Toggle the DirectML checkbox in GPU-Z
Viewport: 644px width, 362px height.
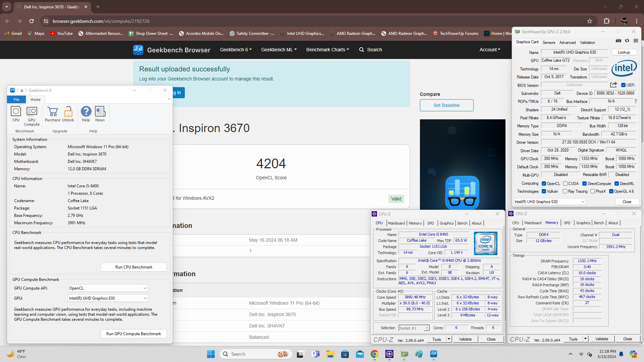616,184
